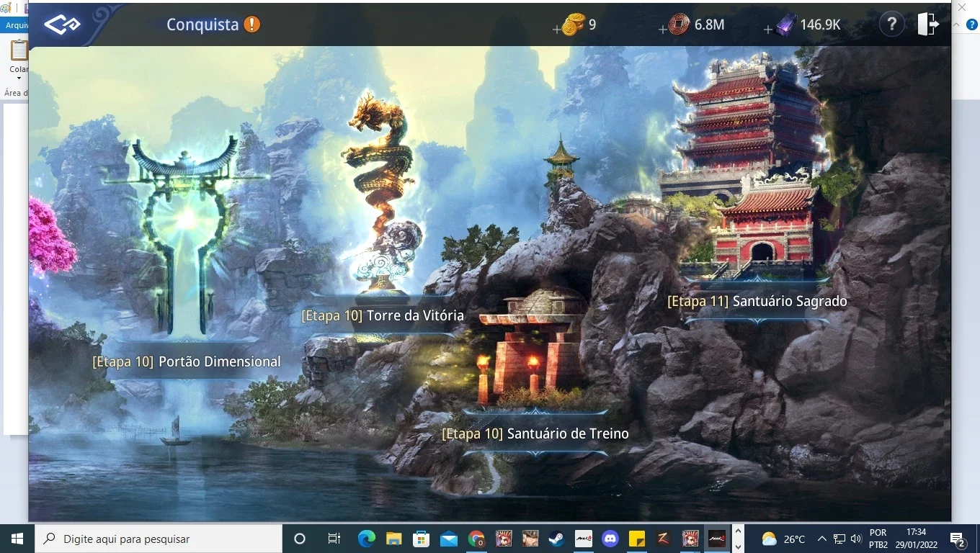Click the 146.9K crystal balance
Image resolution: width=980 pixels, height=553 pixels.
820,24
